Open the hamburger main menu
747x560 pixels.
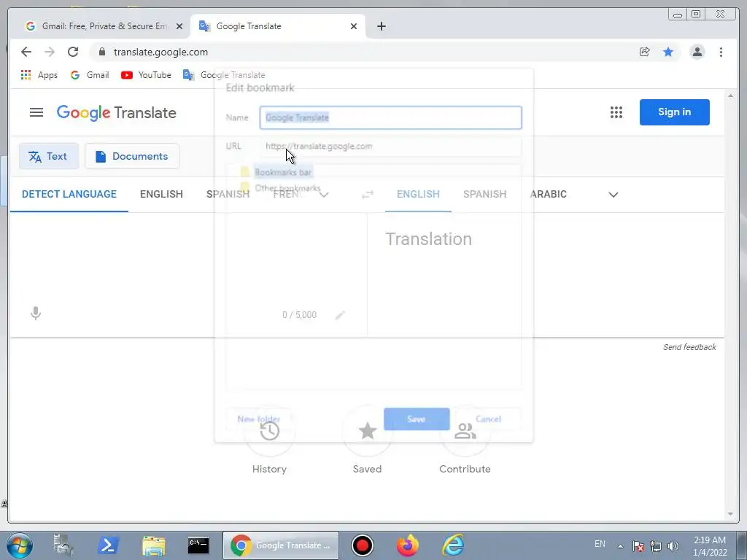coord(36,112)
